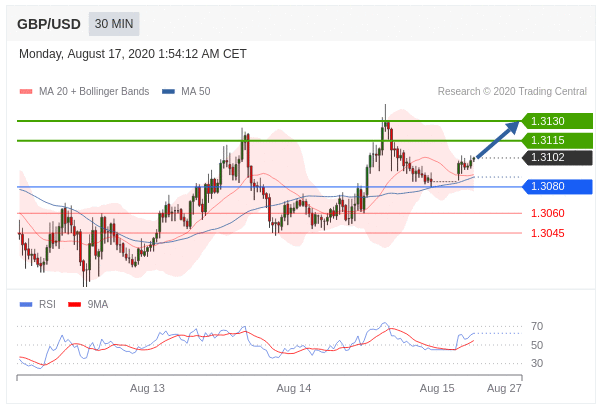Click the 1.3060 support level label
Image resolution: width=605 pixels, height=407 pixels.
click(548, 213)
